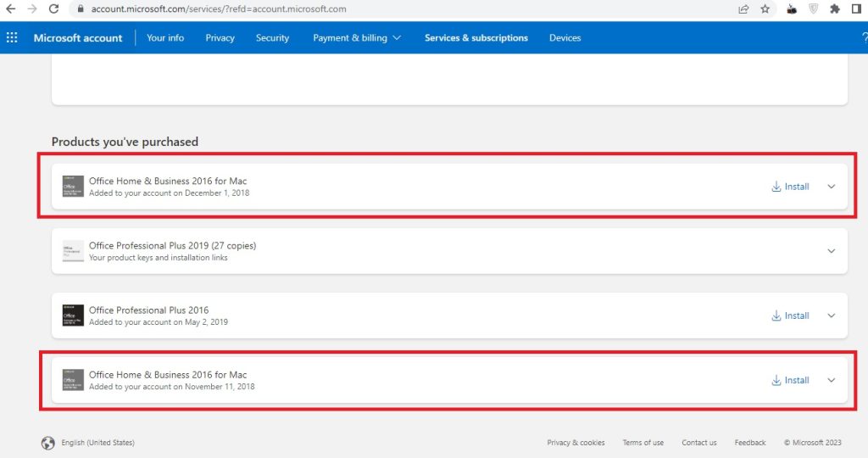Click the globe language icon in footer

click(47, 443)
